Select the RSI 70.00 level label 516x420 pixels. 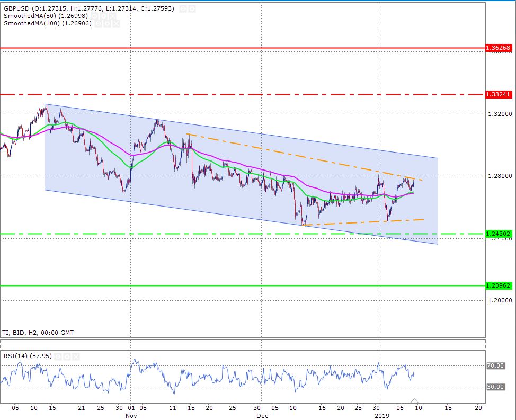tap(495, 365)
